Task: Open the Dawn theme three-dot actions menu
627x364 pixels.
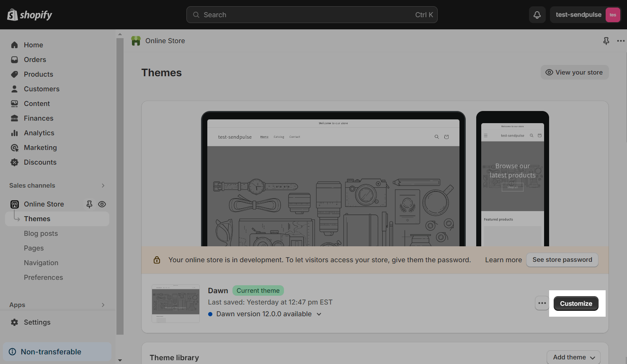Action: [542, 303]
